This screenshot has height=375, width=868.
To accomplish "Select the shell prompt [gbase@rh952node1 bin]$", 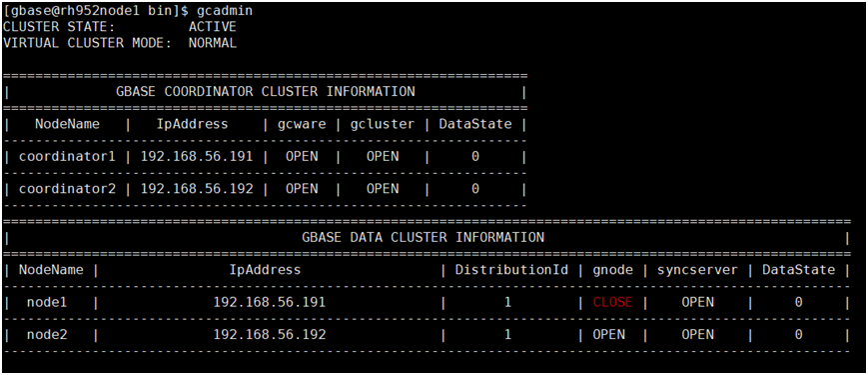I will (x=96, y=12).
